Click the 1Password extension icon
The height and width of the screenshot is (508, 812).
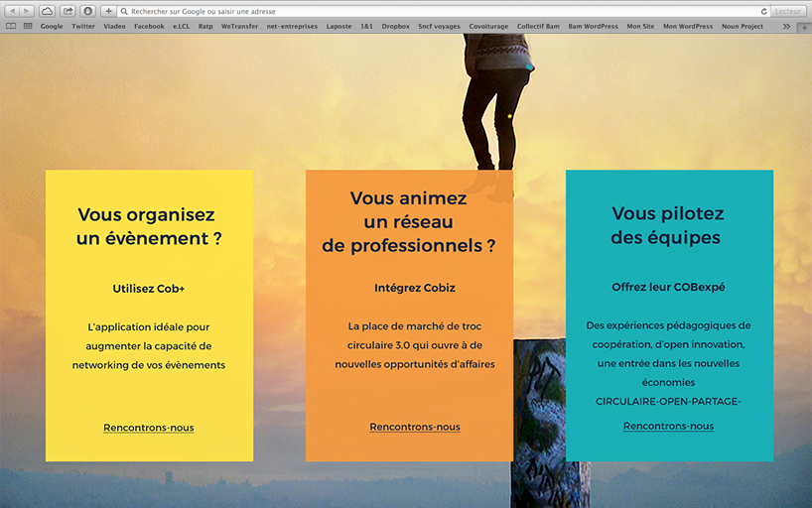click(88, 11)
